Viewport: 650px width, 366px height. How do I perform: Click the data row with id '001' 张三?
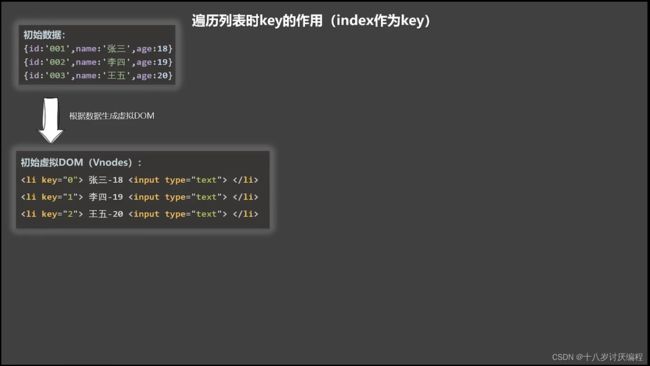[x=98, y=48]
